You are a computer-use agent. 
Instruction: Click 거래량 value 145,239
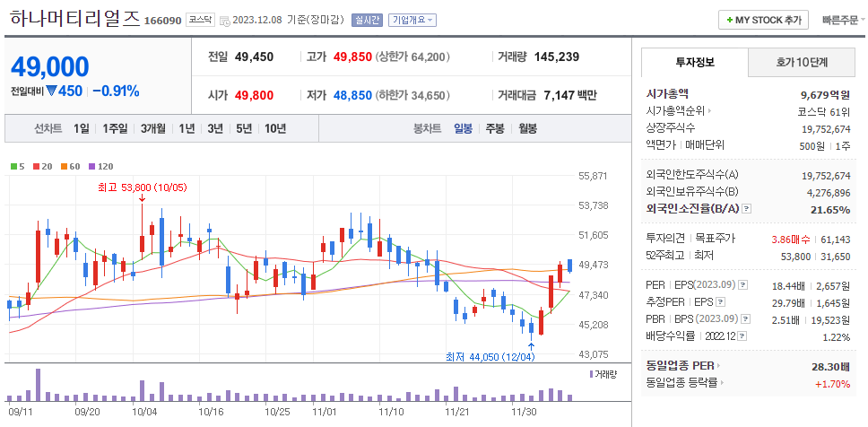point(556,57)
